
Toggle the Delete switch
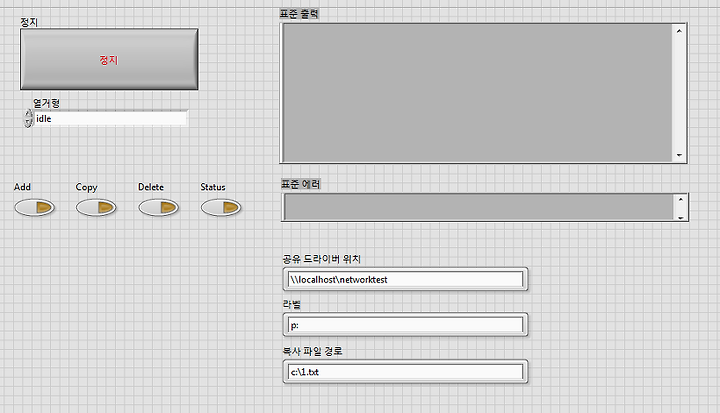coord(158,208)
